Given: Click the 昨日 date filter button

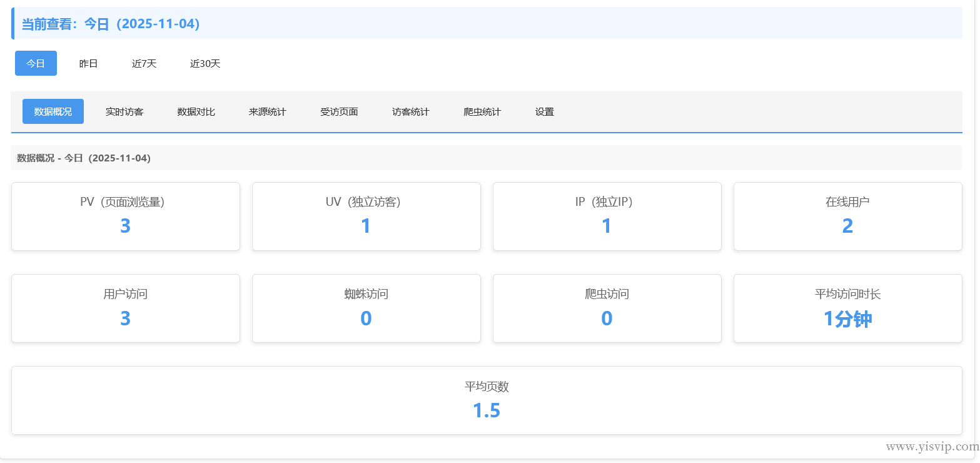Looking at the screenshot, I should click(88, 63).
